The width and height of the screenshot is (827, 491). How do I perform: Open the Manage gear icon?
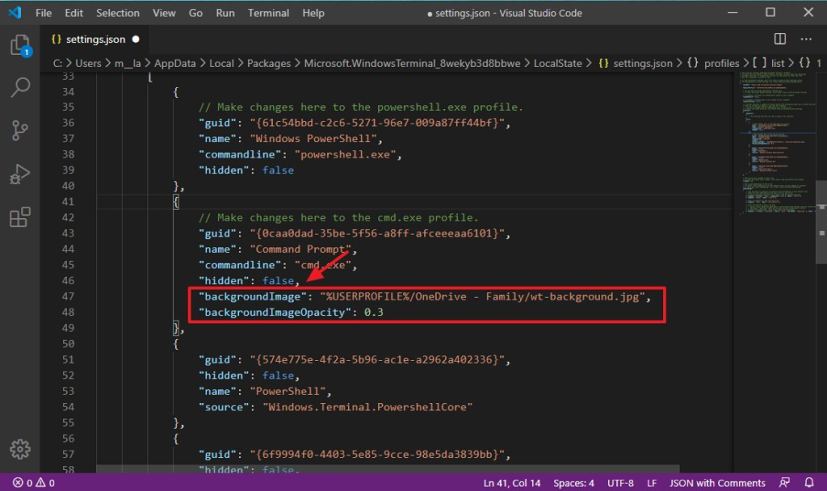coord(19,449)
